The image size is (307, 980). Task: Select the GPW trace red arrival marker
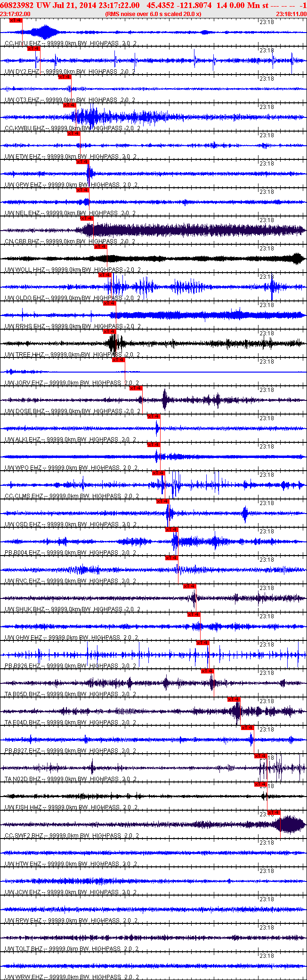tap(82, 162)
